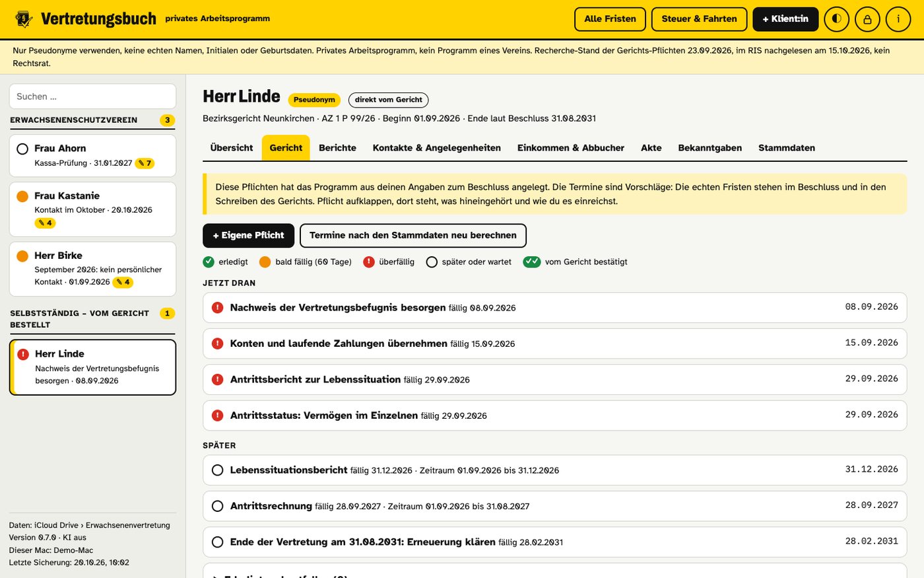Click overdue icon of Antrittsstatus Vermögen row

point(217,415)
